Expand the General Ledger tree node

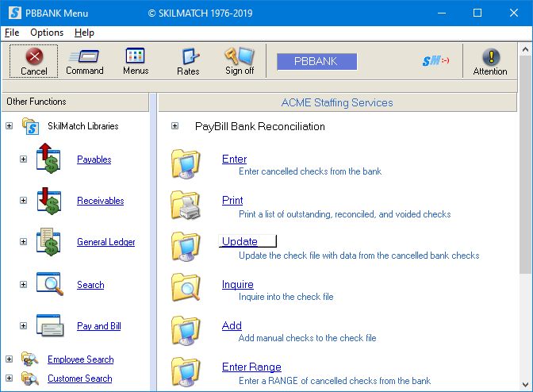[x=23, y=242]
